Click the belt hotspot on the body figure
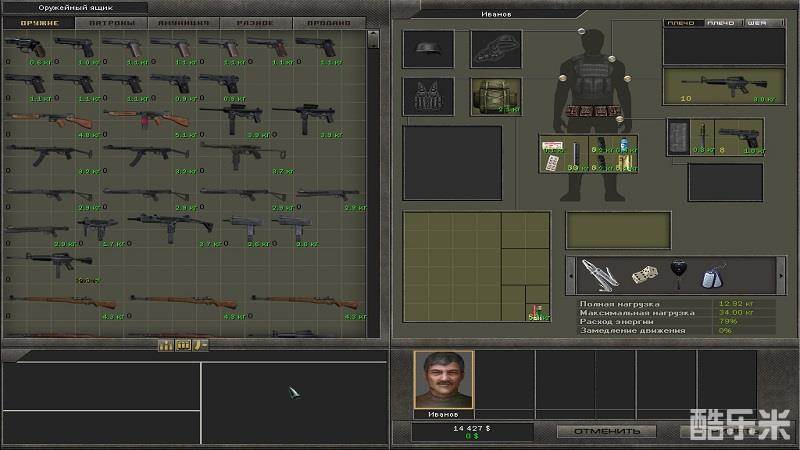 (619, 119)
